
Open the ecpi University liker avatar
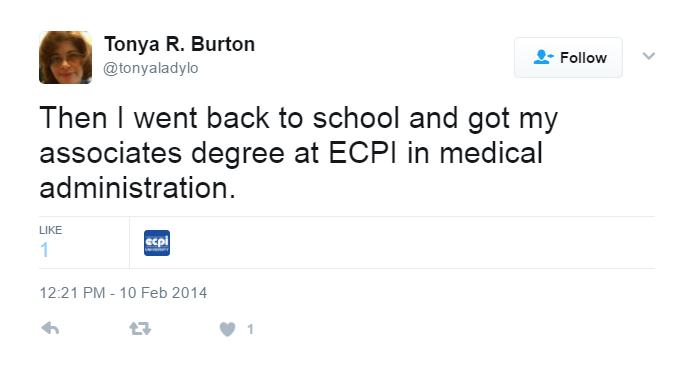coord(157,243)
